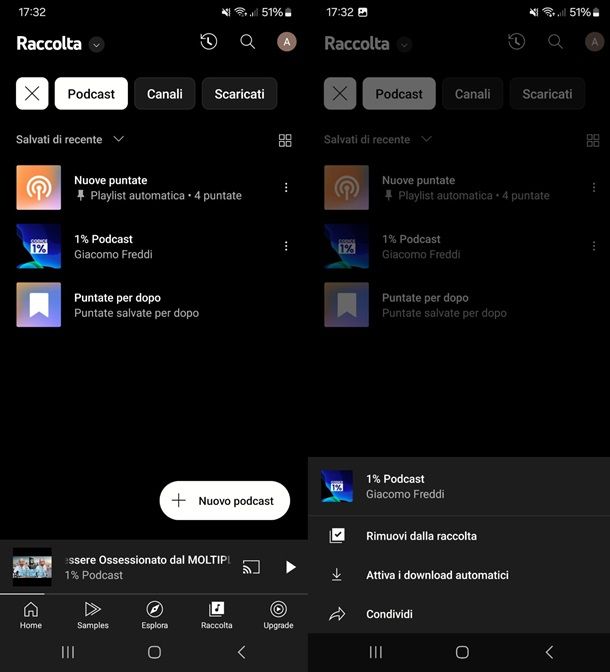Tap dimmed Raccolta dropdown in right screen

[x=404, y=44]
